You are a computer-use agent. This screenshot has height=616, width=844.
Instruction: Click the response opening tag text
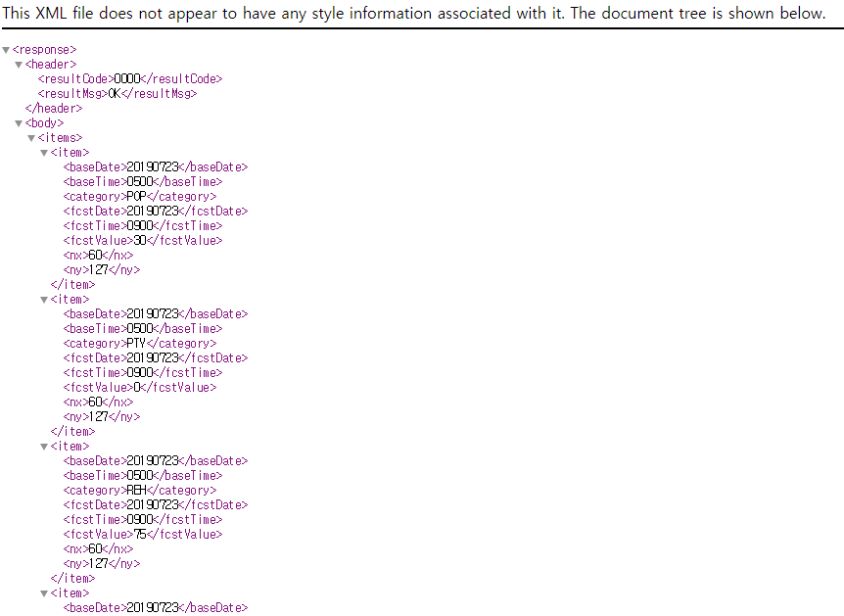click(45, 50)
